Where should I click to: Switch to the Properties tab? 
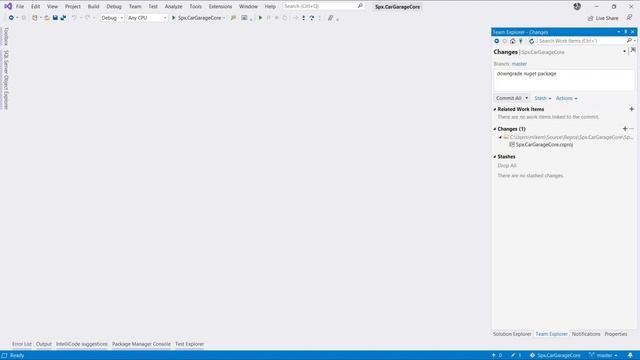pos(616,334)
